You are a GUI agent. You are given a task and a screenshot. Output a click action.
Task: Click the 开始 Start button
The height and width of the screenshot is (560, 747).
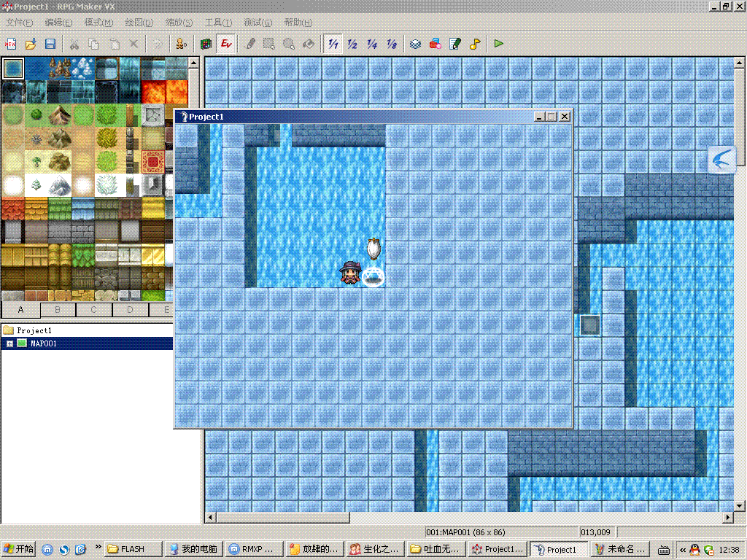click(x=19, y=549)
